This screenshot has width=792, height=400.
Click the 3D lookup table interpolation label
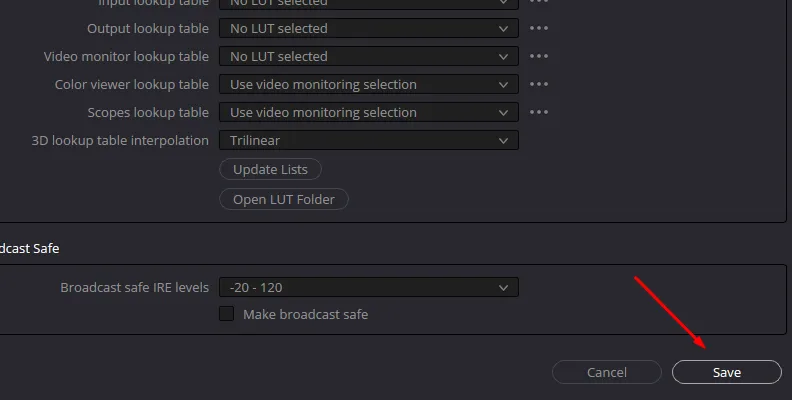pos(121,140)
